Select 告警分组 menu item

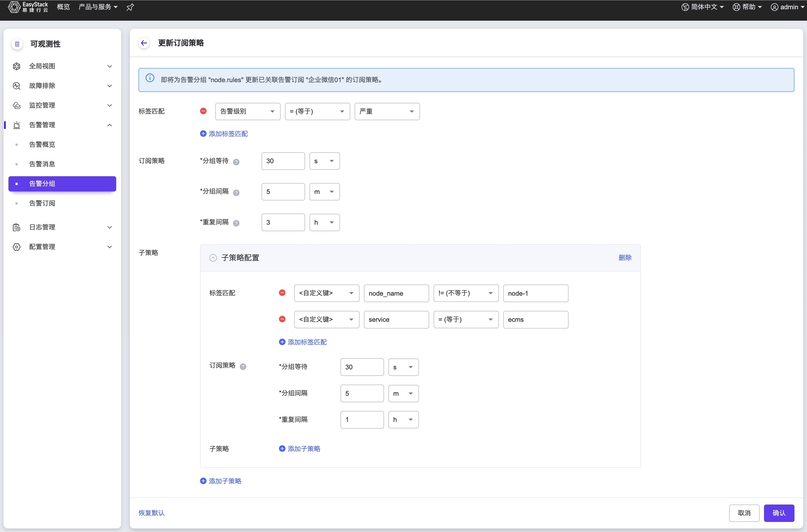(x=62, y=184)
